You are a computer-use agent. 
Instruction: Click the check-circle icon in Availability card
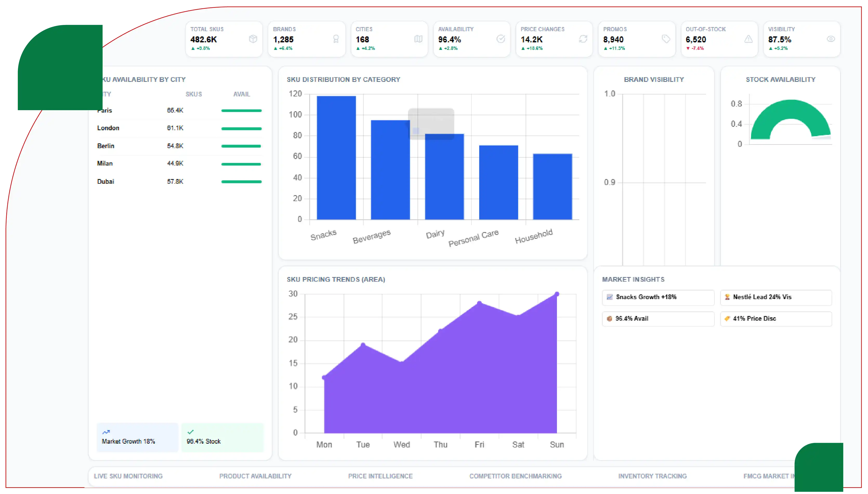coord(501,39)
